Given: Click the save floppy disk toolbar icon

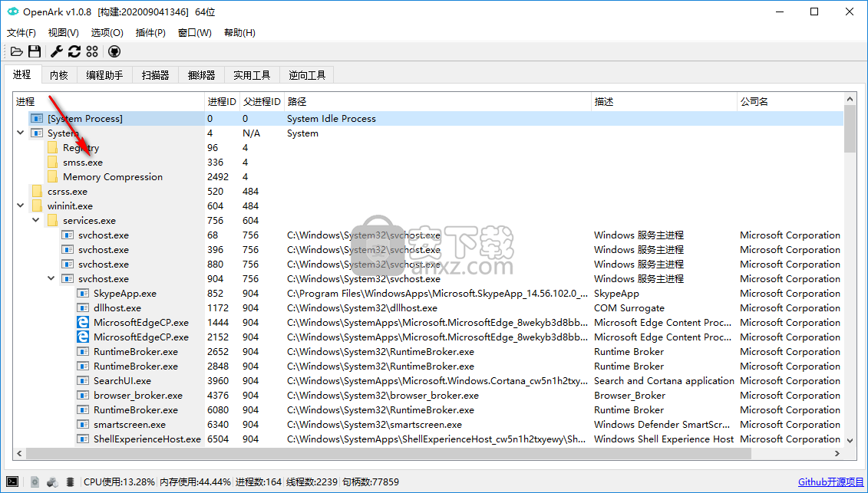Looking at the screenshot, I should pyautogui.click(x=35, y=51).
